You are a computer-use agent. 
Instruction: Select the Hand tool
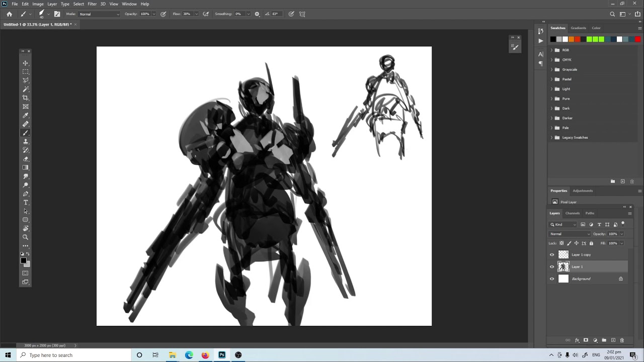point(26,228)
